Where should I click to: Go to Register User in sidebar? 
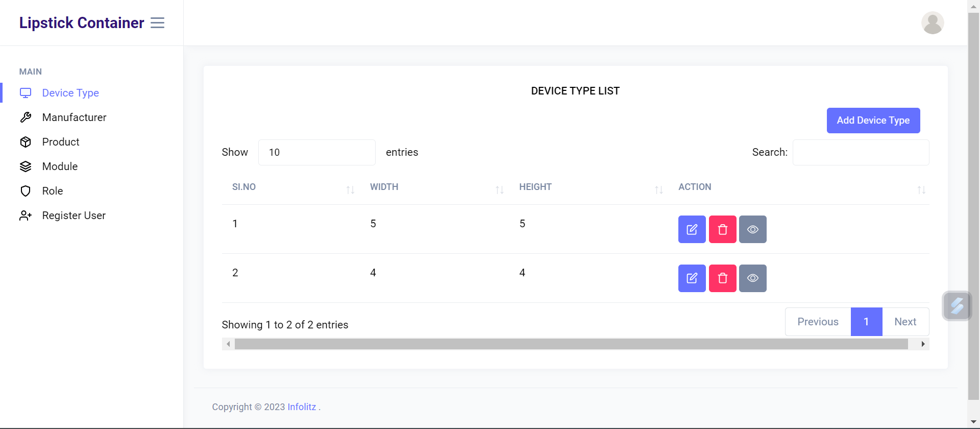point(73,216)
